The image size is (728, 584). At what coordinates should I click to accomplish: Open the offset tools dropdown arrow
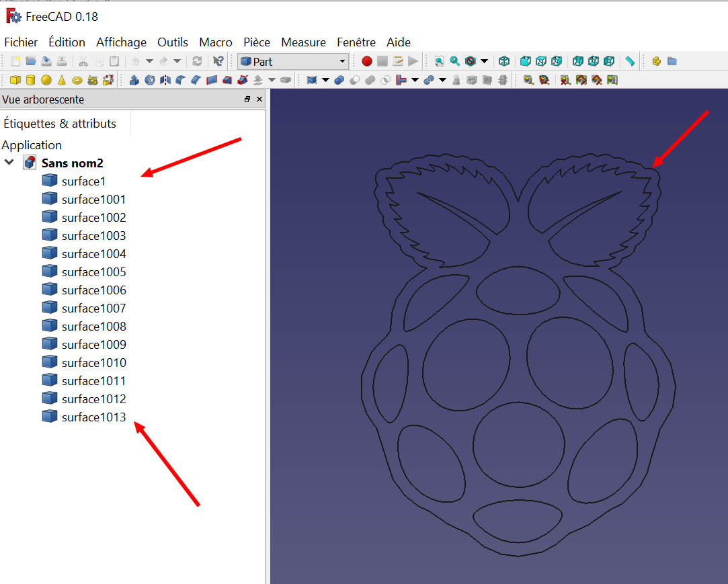click(272, 81)
